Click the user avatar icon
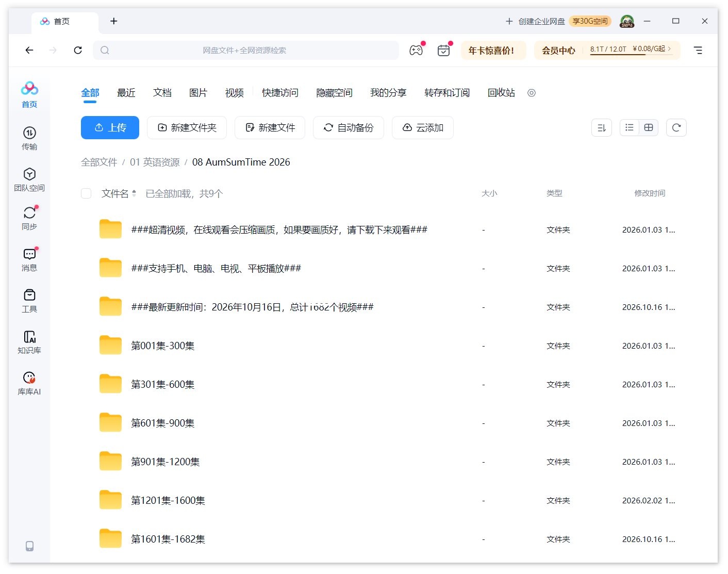The image size is (728, 574). click(x=627, y=21)
